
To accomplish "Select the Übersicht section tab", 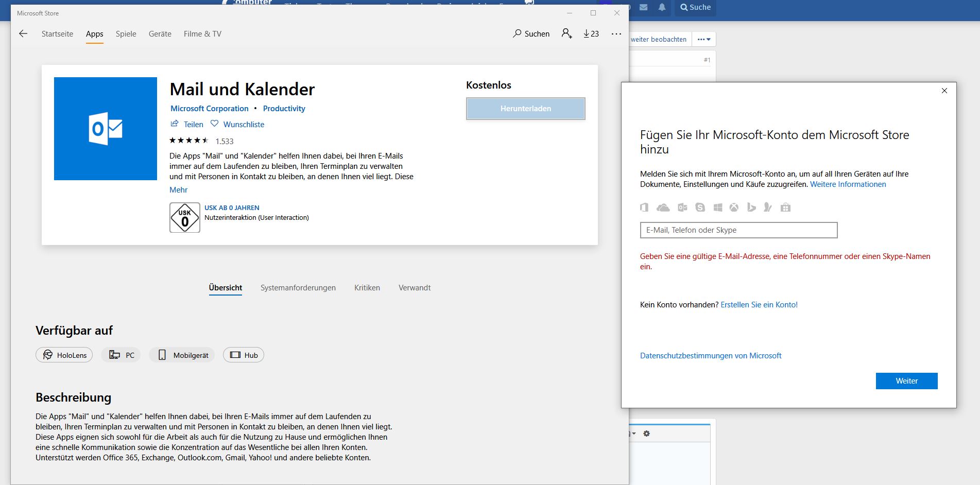I will coord(225,288).
